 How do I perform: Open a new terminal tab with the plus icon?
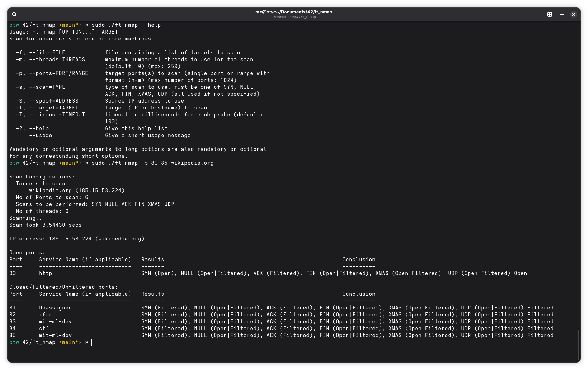click(550, 14)
